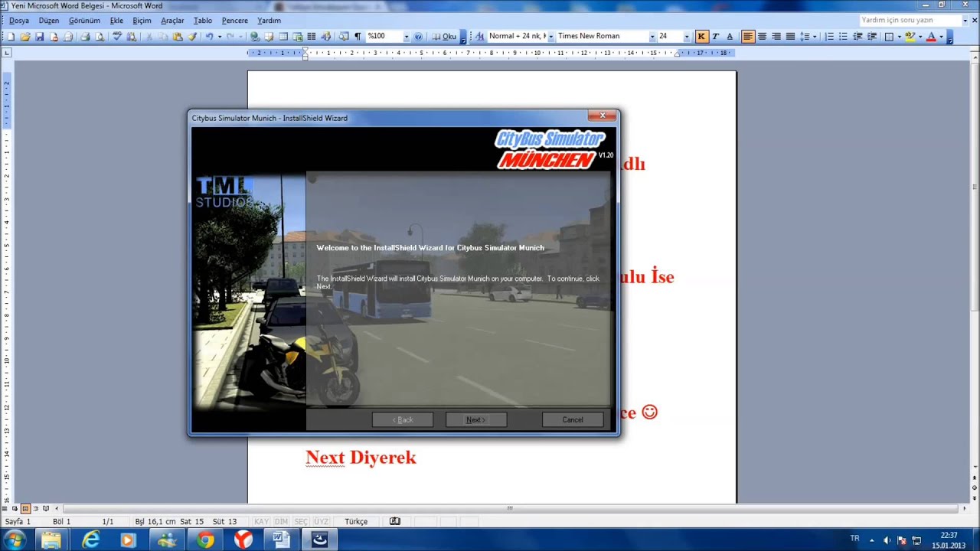Click the Insert Table icon
The width and height of the screenshot is (980, 551).
tap(283, 36)
